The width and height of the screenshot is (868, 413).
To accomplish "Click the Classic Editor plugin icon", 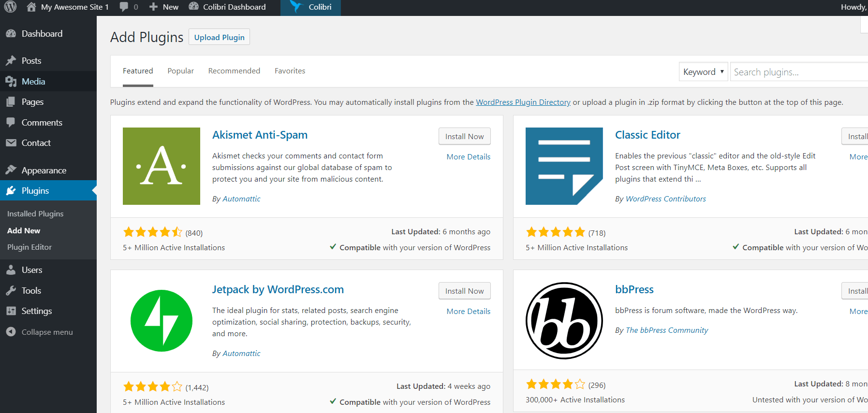I will 564,166.
